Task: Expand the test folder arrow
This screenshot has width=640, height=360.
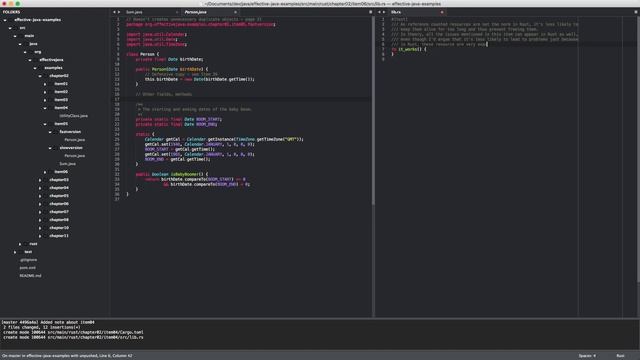Action: pyautogui.click(x=15, y=252)
